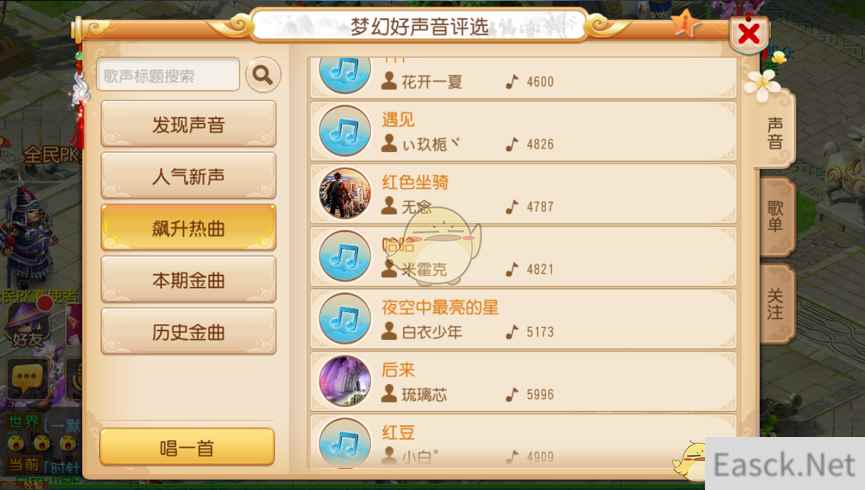This screenshot has height=490, width=865.
Task: Open the 历史金曲 list
Action: click(189, 332)
